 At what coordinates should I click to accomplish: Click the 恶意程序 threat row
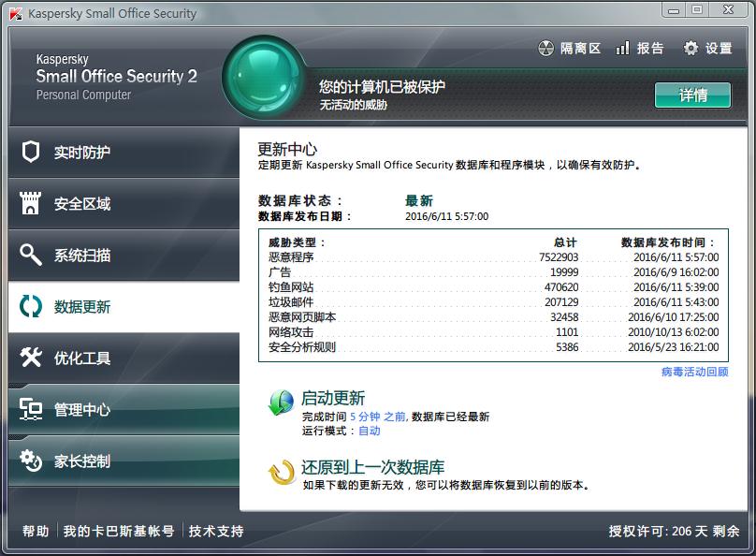click(x=493, y=257)
